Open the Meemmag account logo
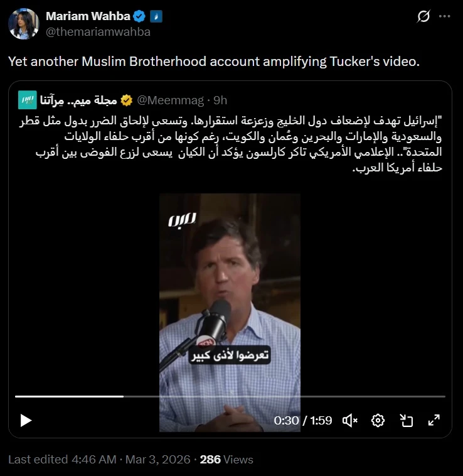 [x=27, y=100]
